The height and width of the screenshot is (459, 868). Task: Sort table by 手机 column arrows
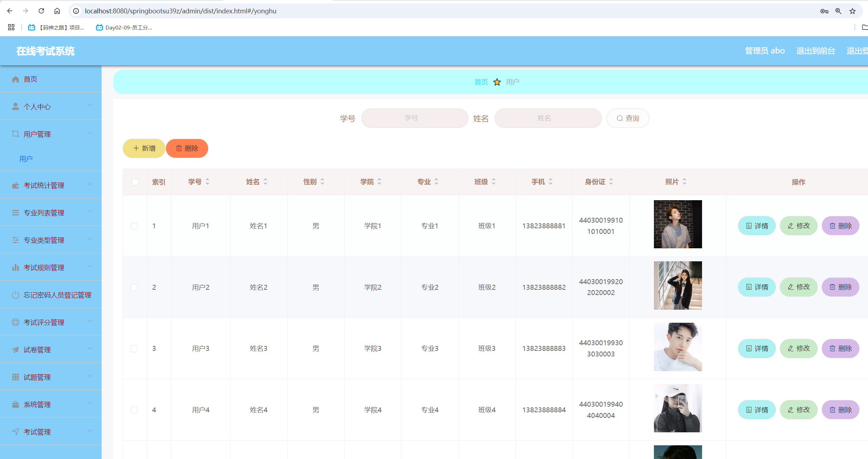[x=551, y=182]
